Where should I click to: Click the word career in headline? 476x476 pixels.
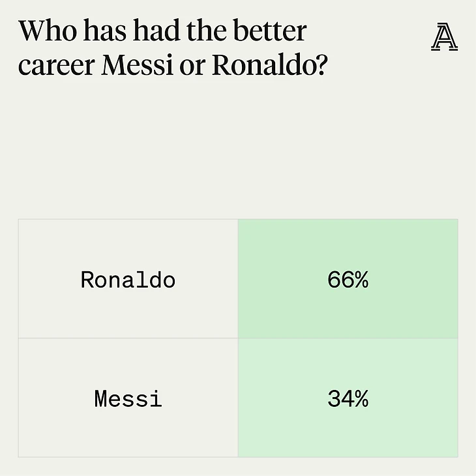click(x=57, y=66)
